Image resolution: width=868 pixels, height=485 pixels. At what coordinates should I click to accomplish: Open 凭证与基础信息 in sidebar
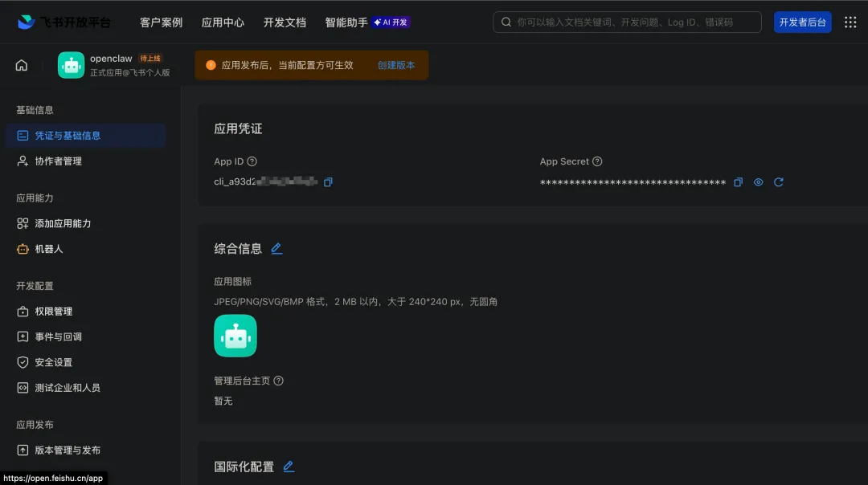(x=86, y=136)
